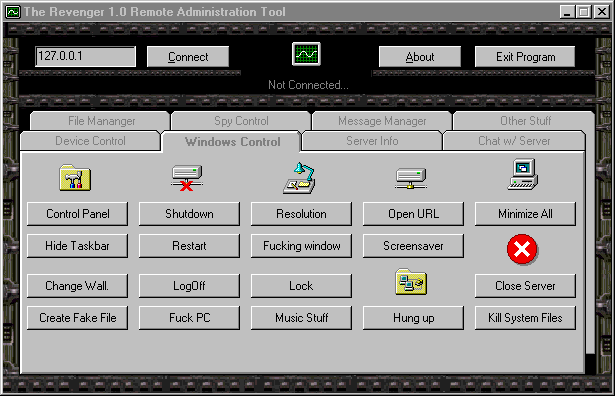Viewport: 615px width, 396px height.
Task: Click the green monitor graph icon at top center
Action: click(306, 54)
